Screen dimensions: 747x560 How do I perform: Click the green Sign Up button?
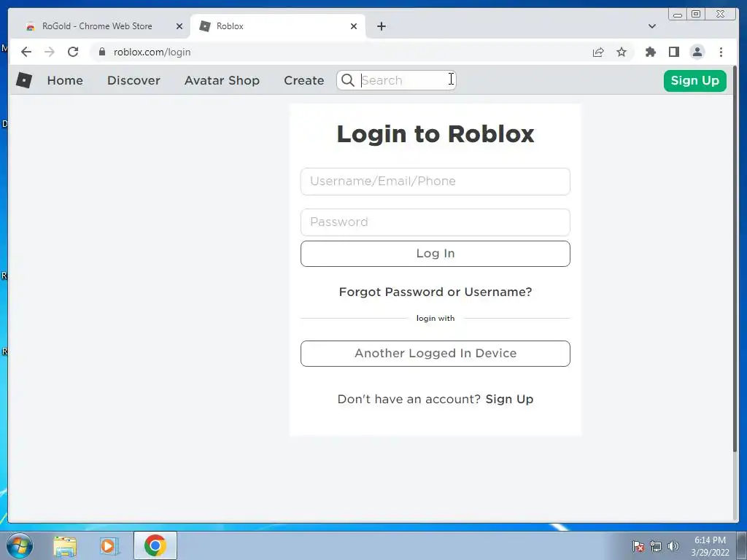694,80
